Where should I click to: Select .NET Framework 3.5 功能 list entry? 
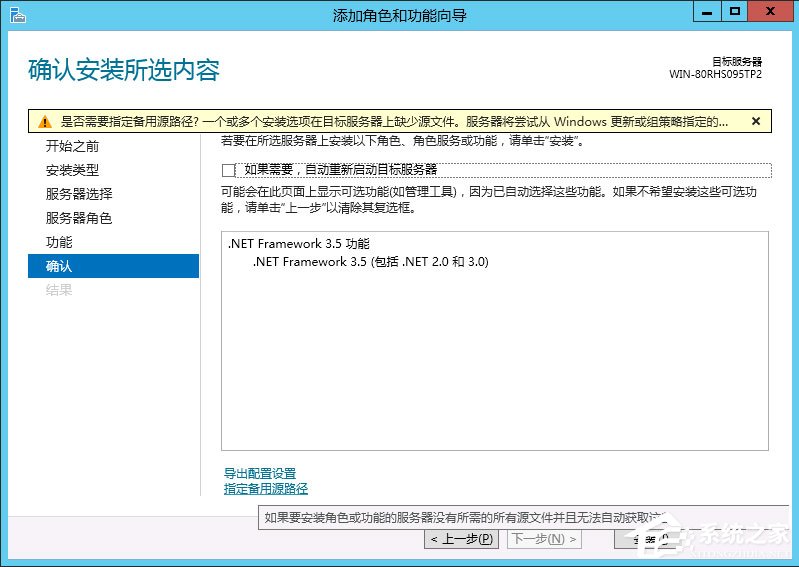click(298, 243)
